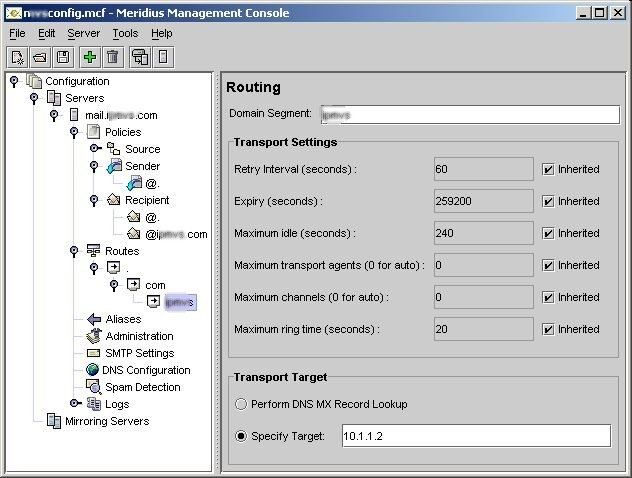Open the Tools menu
Screen dimensions: 632x478
(x=125, y=33)
